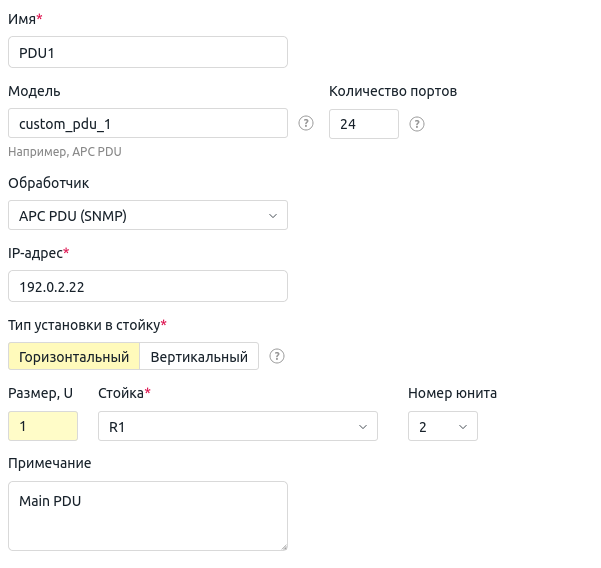Open the help icon beside the Модель field
The image size is (601, 568).
[x=305, y=123]
